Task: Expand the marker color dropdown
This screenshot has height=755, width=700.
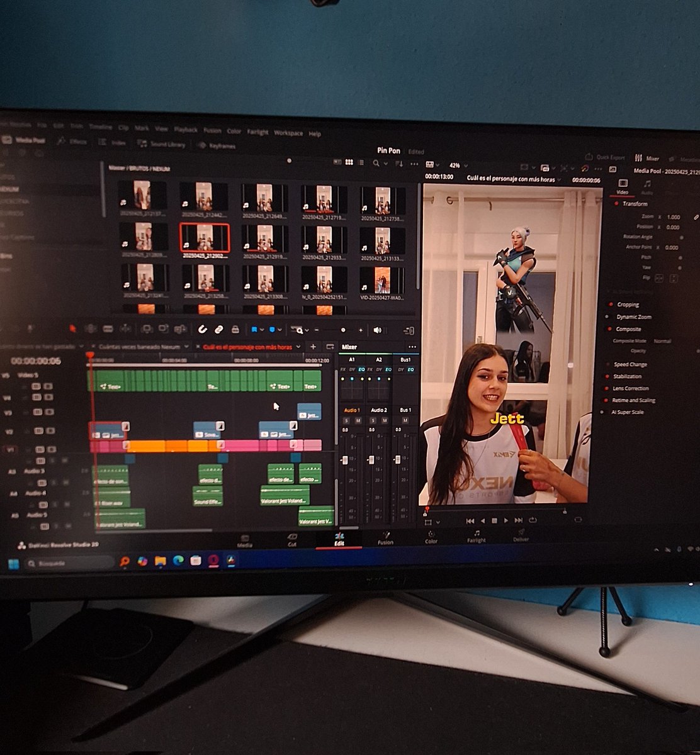Action: pos(281,330)
